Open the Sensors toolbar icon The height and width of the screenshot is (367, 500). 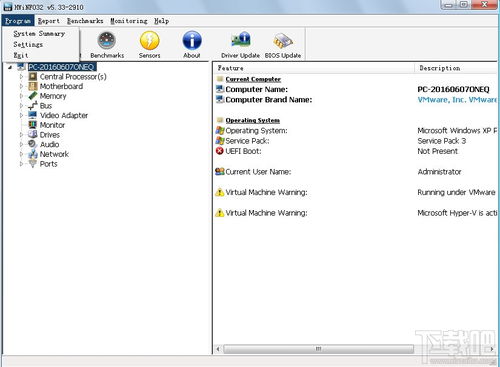[x=149, y=45]
